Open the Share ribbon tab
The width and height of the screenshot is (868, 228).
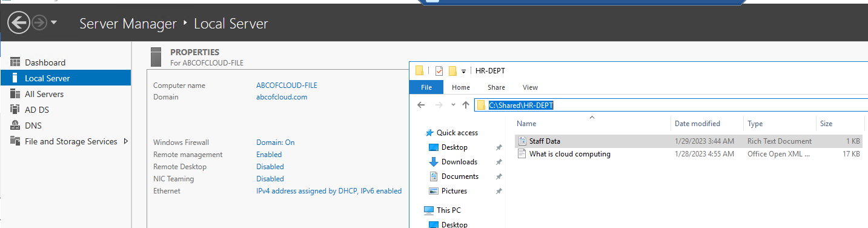coord(496,87)
